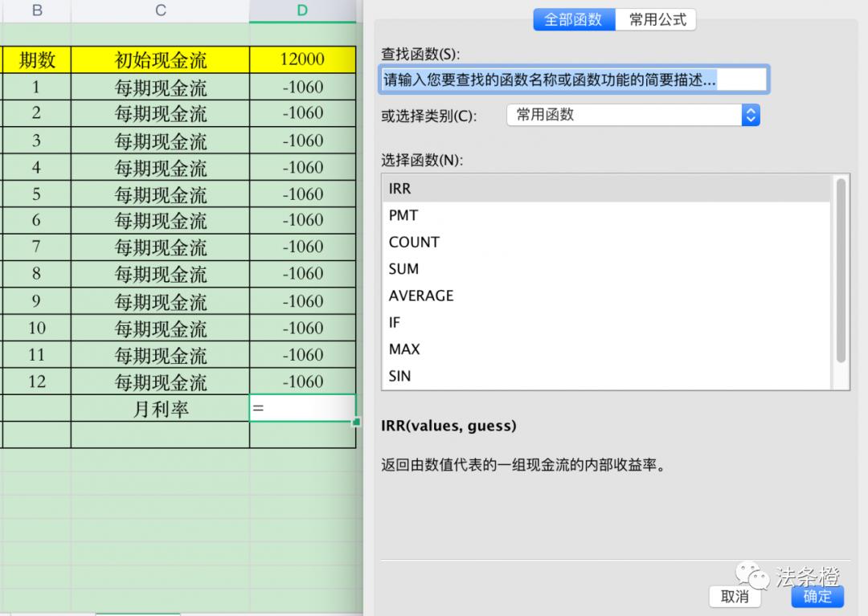Expand the function category selector next to 或选择类别
The width and height of the screenshot is (868, 616).
(x=633, y=115)
